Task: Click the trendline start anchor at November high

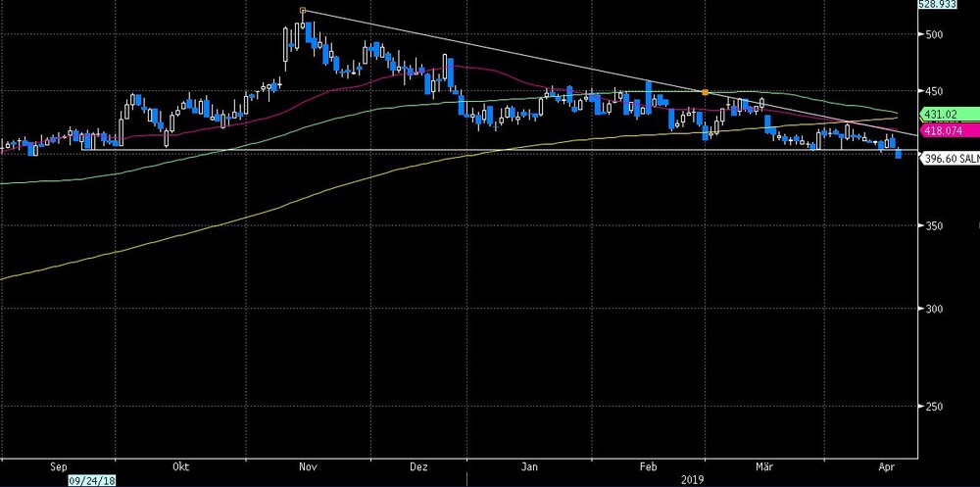Action: click(x=303, y=11)
